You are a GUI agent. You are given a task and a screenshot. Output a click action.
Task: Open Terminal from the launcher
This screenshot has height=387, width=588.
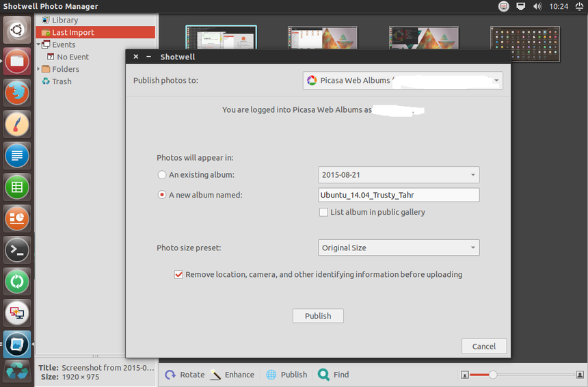(17, 250)
